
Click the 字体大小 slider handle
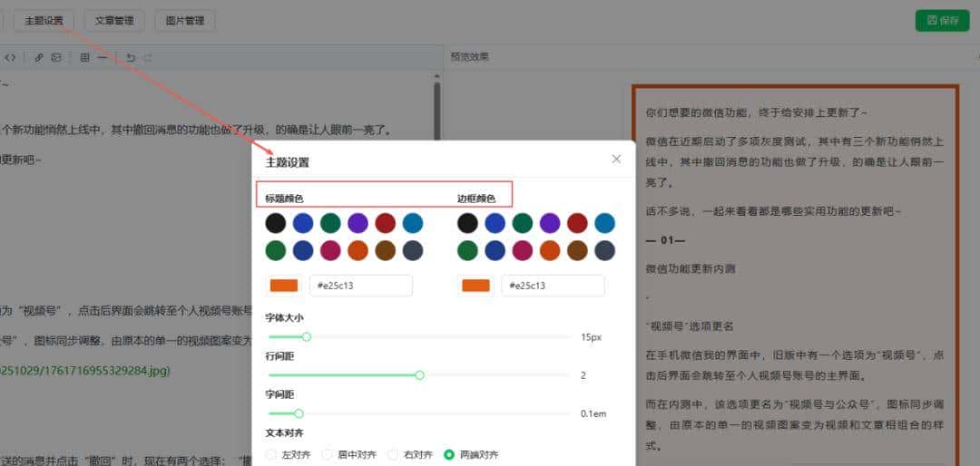pos(307,337)
